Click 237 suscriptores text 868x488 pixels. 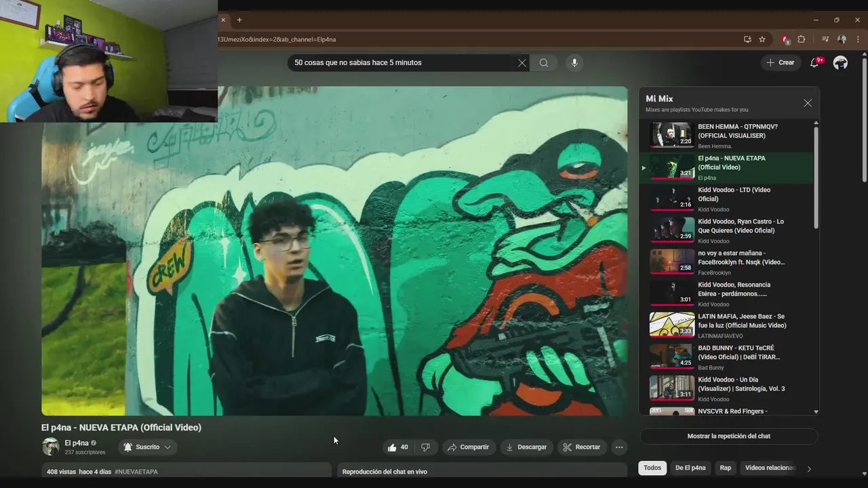[x=85, y=452]
